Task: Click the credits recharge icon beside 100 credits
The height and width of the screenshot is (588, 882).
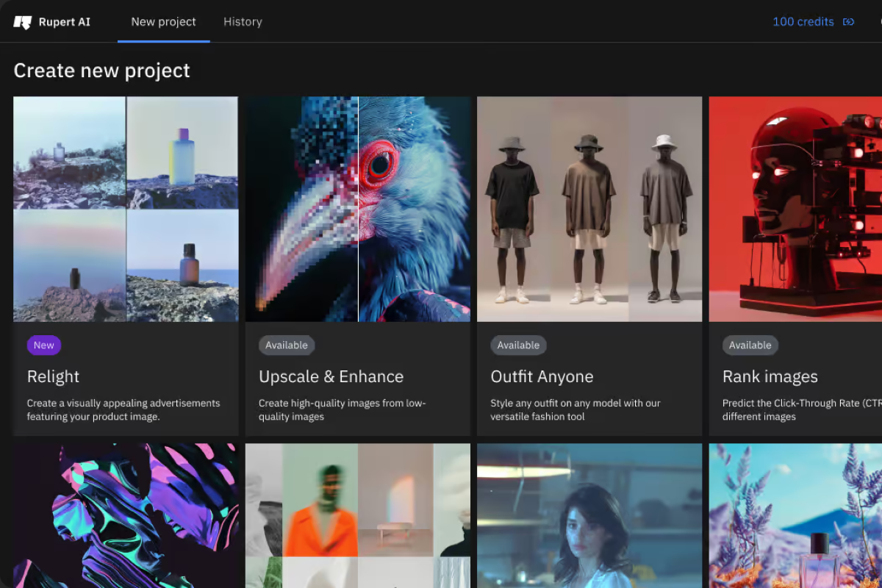Action: click(849, 22)
